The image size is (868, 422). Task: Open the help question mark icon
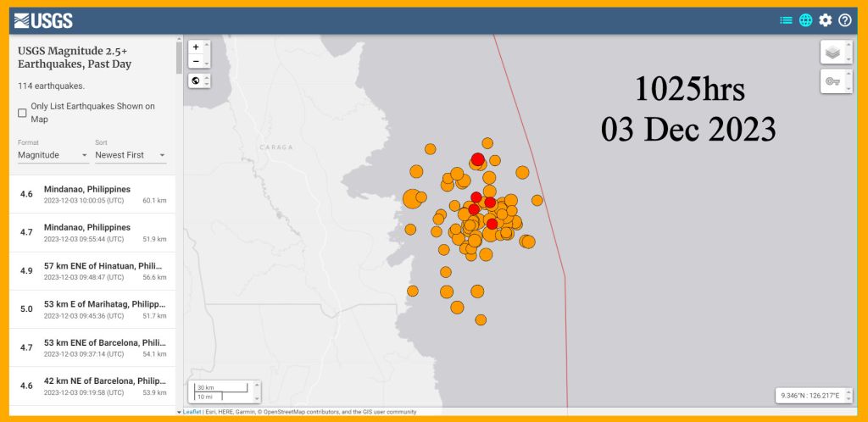[x=844, y=20]
